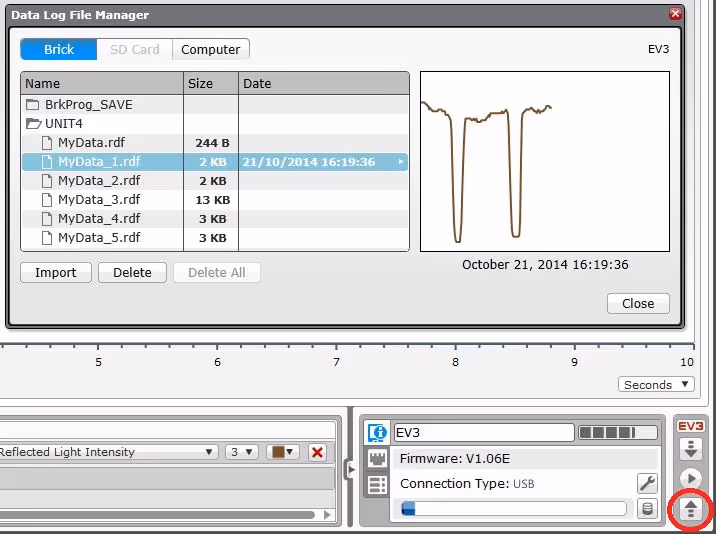Click the panel collapse arrow on the divider

tap(351, 469)
